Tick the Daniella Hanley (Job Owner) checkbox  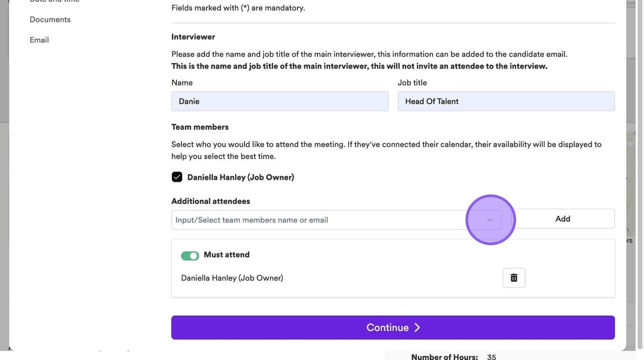(177, 177)
